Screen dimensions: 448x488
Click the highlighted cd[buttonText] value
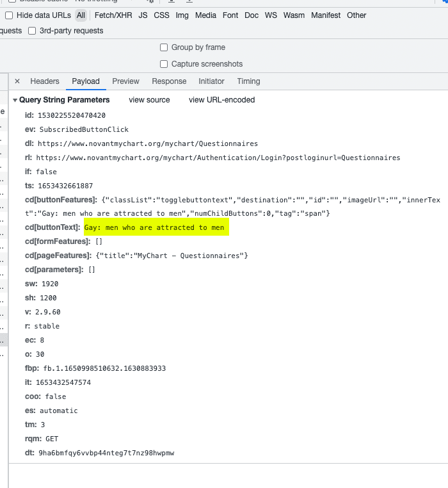click(154, 227)
